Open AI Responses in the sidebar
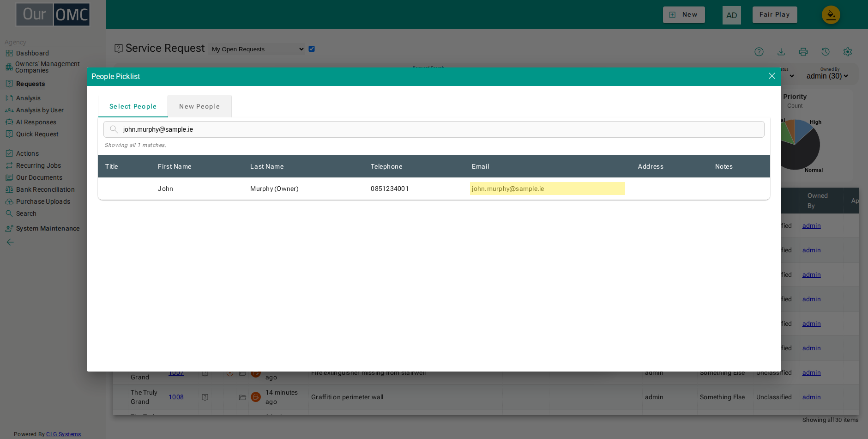The image size is (868, 439). click(36, 122)
